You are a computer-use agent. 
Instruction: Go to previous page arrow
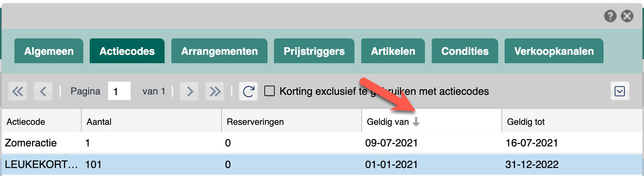tap(43, 91)
